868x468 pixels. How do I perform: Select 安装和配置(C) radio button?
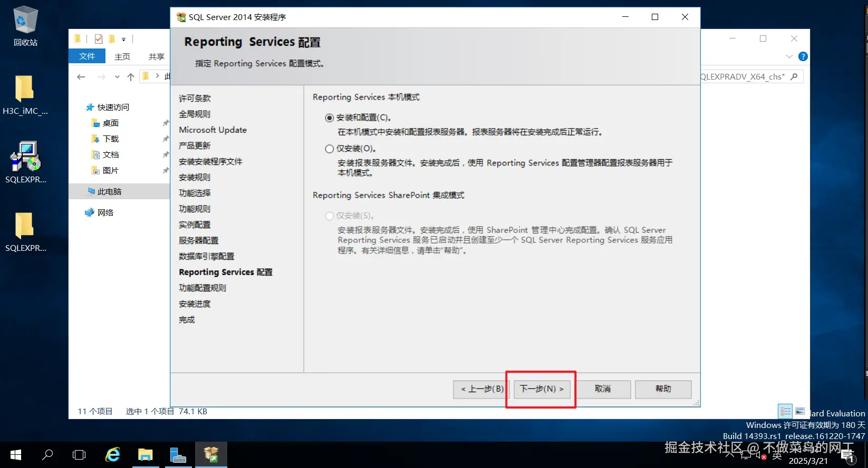tap(330, 118)
